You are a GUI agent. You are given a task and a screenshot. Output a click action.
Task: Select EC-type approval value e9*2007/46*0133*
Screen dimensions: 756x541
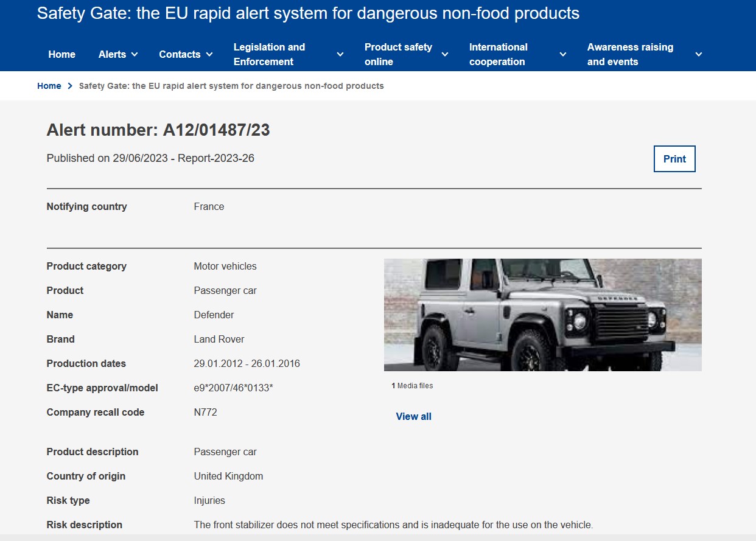(x=233, y=388)
